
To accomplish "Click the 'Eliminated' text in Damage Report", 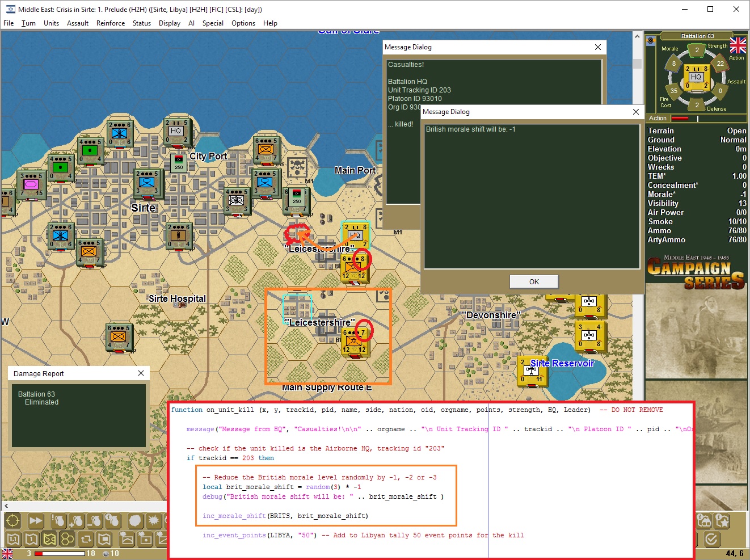I will click(41, 402).
